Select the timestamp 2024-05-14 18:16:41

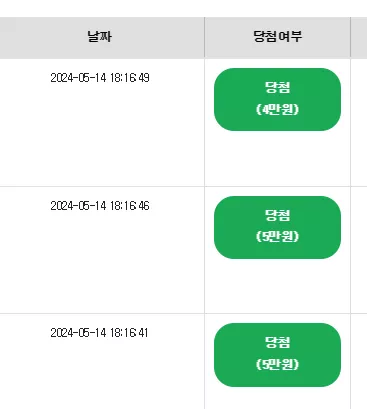tap(99, 333)
